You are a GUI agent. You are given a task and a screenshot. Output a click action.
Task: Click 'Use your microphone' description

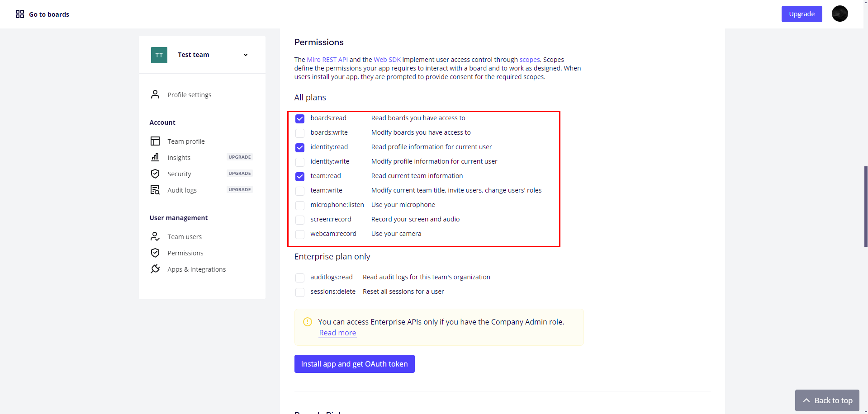coord(403,205)
